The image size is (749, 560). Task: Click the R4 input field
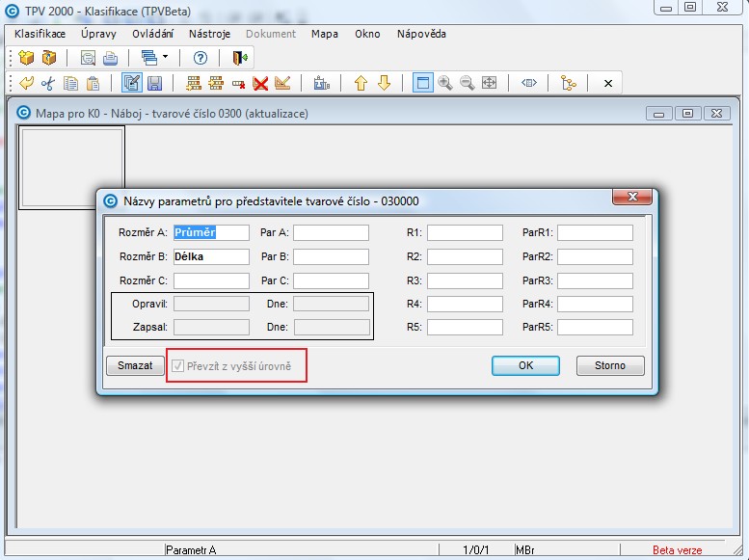click(x=465, y=304)
